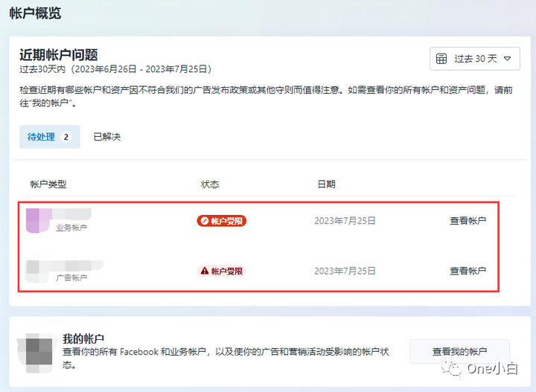The width and height of the screenshot is (536, 392).
Task: Click the 近期帐户问题 heading
Action: tap(59, 54)
